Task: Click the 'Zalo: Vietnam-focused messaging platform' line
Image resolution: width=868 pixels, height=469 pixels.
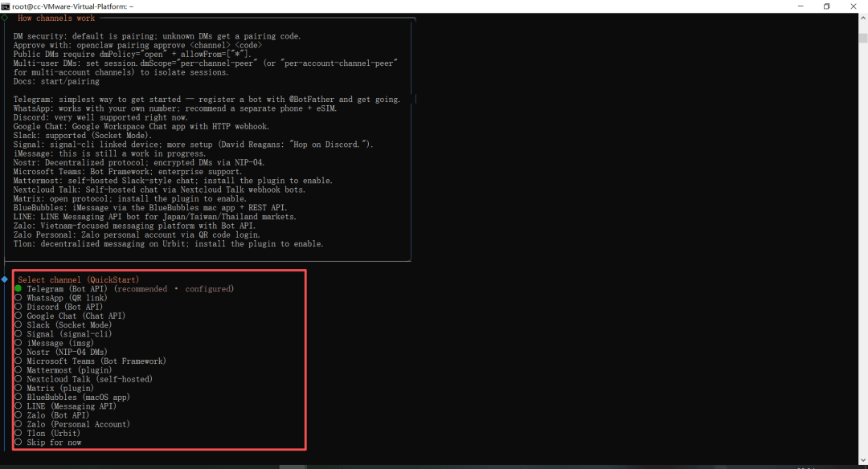Action: (x=134, y=226)
